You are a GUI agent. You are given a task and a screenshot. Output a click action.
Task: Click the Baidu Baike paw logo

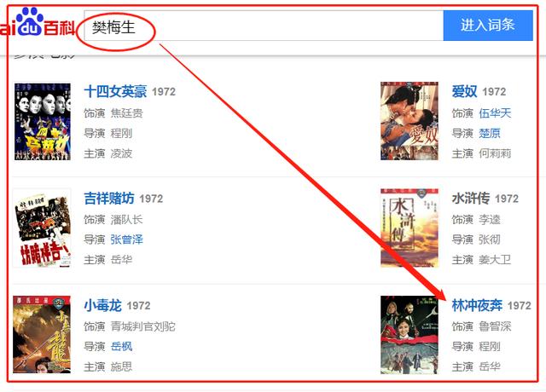coord(29,22)
